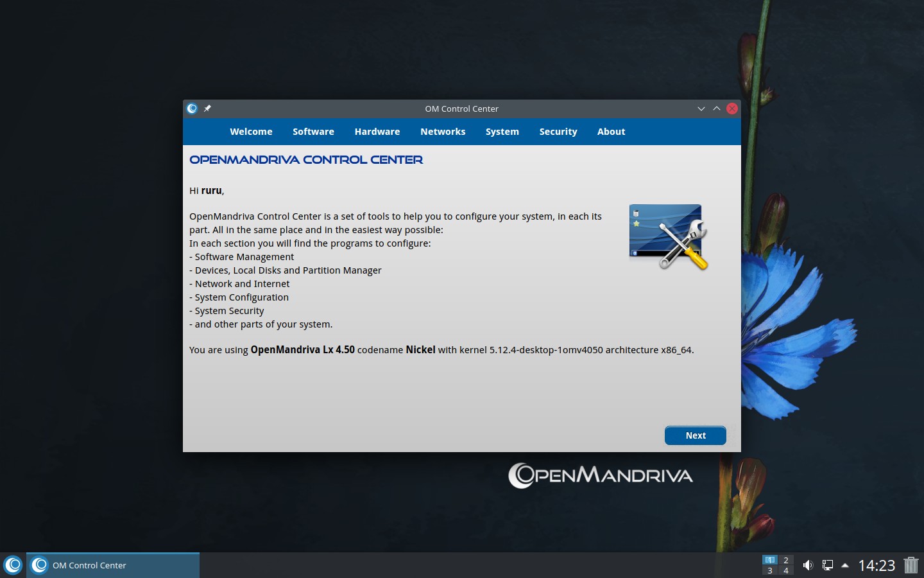
Task: Switch to virtual desktop 1
Action: (x=770, y=560)
